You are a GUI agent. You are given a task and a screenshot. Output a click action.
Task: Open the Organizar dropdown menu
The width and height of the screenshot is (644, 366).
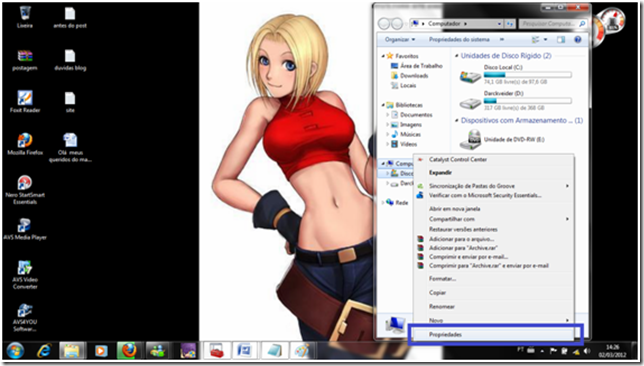pyautogui.click(x=400, y=39)
